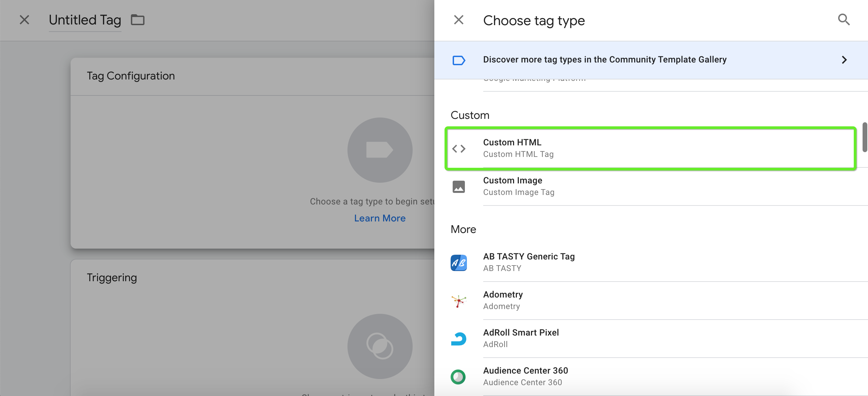Screen dimensions: 868x396
Task: Click the 'AdRoll' subtitle text
Action: (x=495, y=344)
